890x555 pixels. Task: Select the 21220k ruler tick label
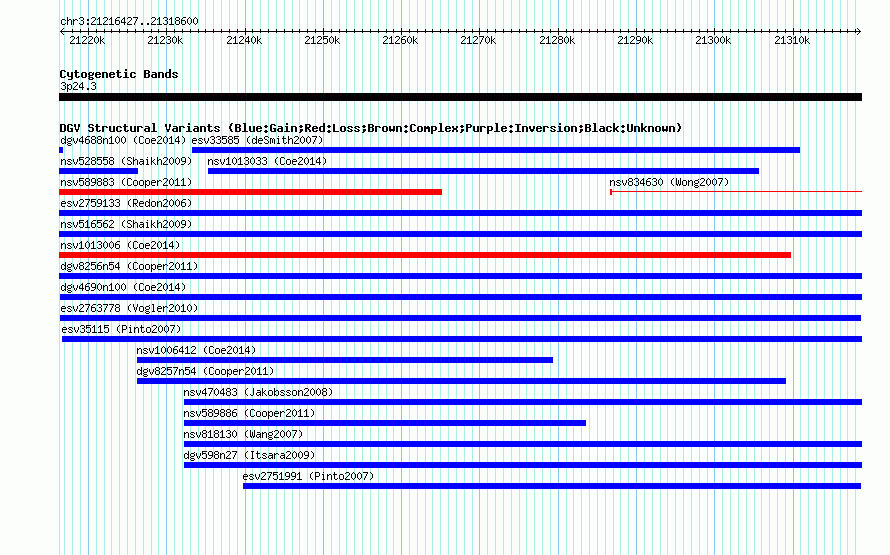point(87,40)
